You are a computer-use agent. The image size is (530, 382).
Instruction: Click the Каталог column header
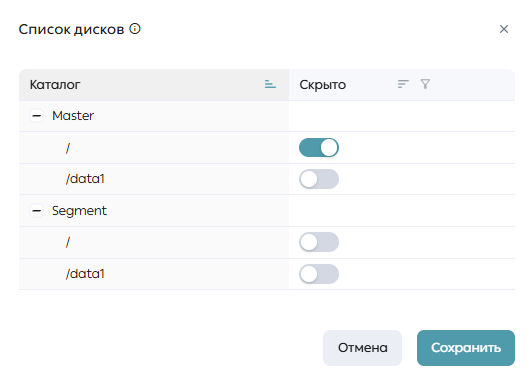154,85
